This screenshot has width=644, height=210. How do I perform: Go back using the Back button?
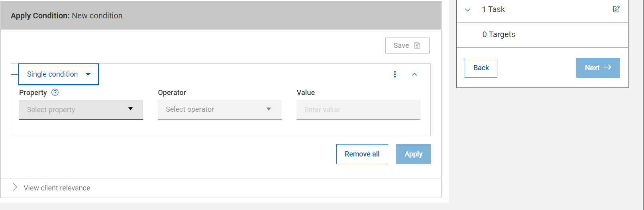tap(481, 68)
